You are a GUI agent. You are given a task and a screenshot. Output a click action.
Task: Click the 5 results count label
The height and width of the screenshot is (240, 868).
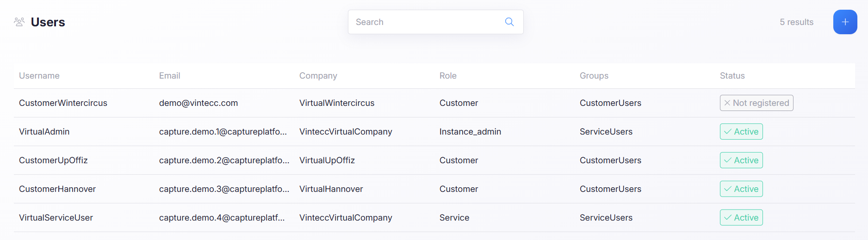[x=796, y=22]
